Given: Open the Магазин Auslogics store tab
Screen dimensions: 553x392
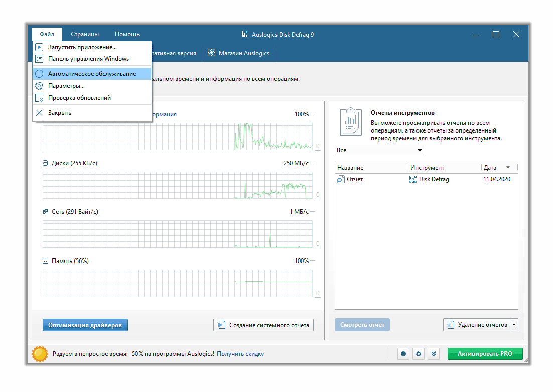Looking at the screenshot, I should click(x=239, y=53).
